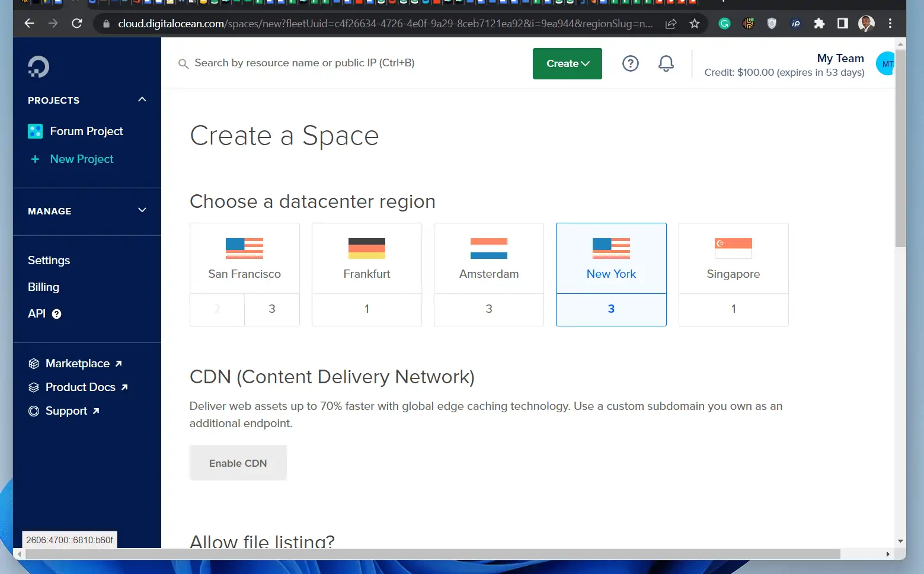Viewport: 924px width, 574px height.
Task: Open API page in sidebar
Action: (37, 314)
